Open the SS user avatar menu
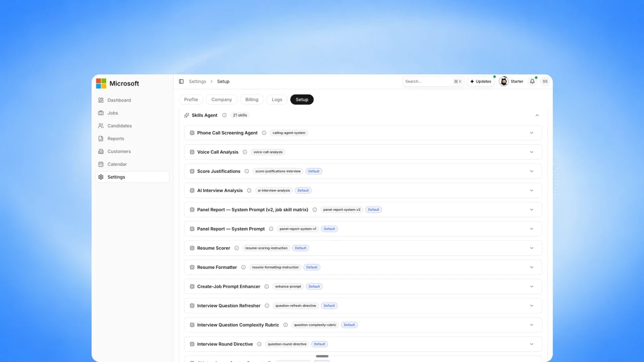Screen dimensions: 644x362 click(x=545, y=81)
